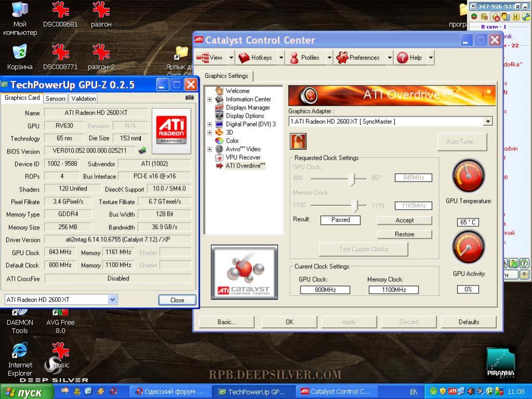Click the Profiles toolbar button
Screen dimensions: 532x399
pos(305,58)
